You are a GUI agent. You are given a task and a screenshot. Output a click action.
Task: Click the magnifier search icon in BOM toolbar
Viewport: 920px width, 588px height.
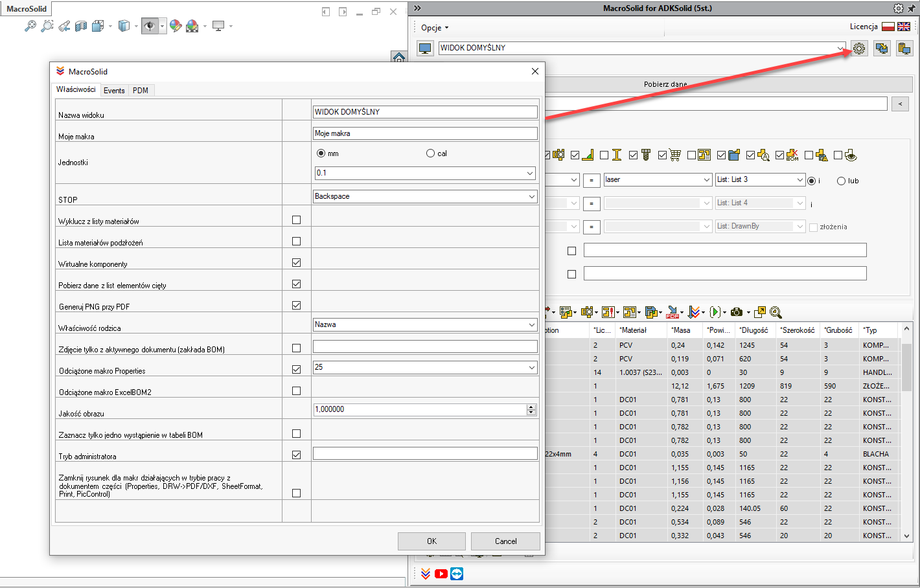[x=776, y=312]
